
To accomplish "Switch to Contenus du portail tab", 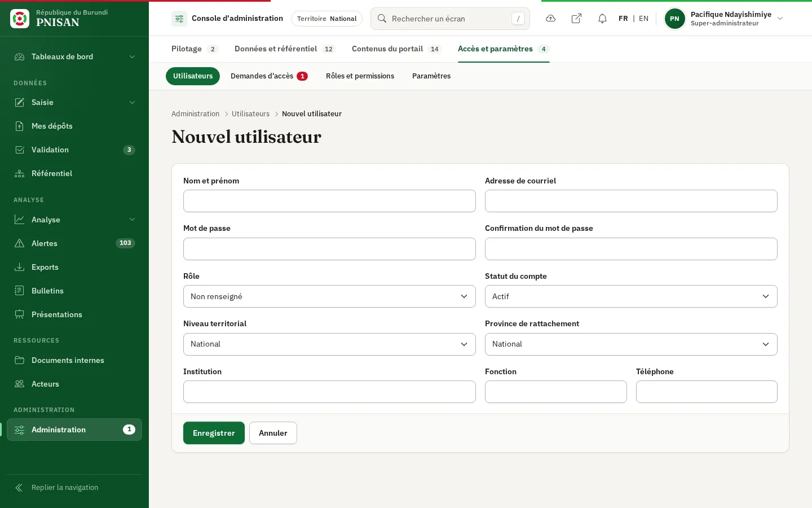I will point(396,49).
